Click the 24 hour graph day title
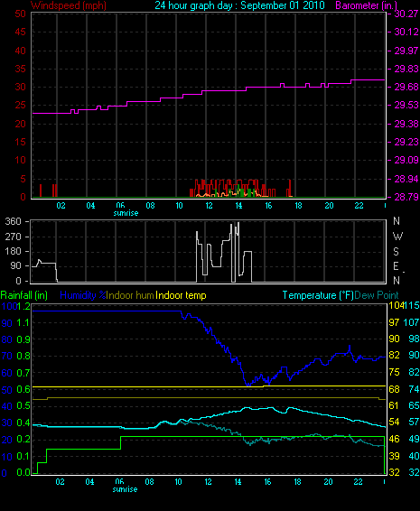420x511 pixels. [239, 5]
